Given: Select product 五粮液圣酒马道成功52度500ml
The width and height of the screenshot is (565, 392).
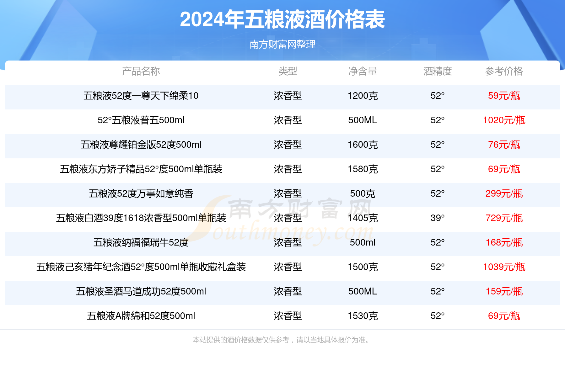Looking at the screenshot, I should [141, 291].
